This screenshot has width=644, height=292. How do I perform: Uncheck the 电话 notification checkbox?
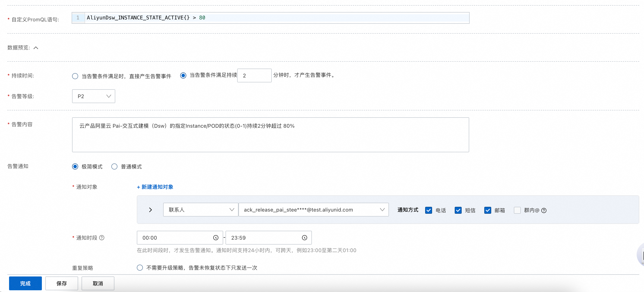click(x=428, y=210)
